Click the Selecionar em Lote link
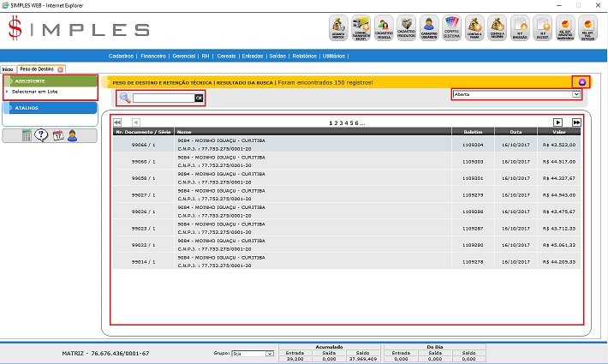Screen dimensions: 608x364 (30, 91)
